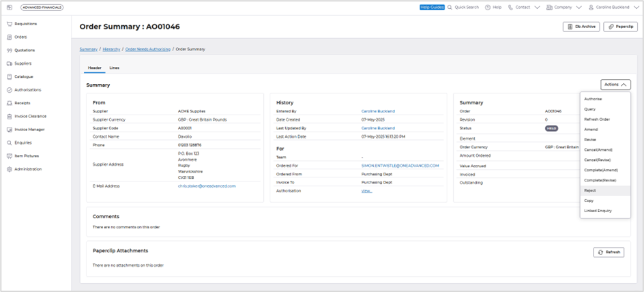Choose Query from the Actions menu
Viewport: 644px width, 292px height.
(x=605, y=109)
